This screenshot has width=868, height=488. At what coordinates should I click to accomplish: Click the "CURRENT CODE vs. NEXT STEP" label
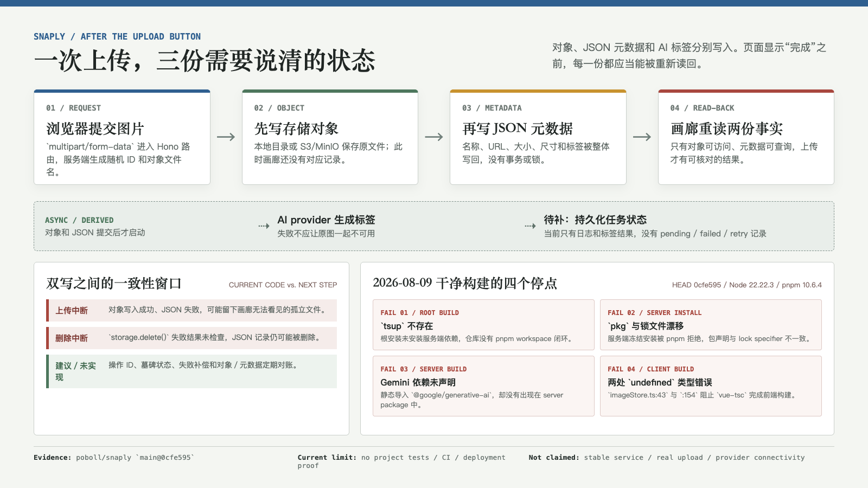(x=283, y=285)
